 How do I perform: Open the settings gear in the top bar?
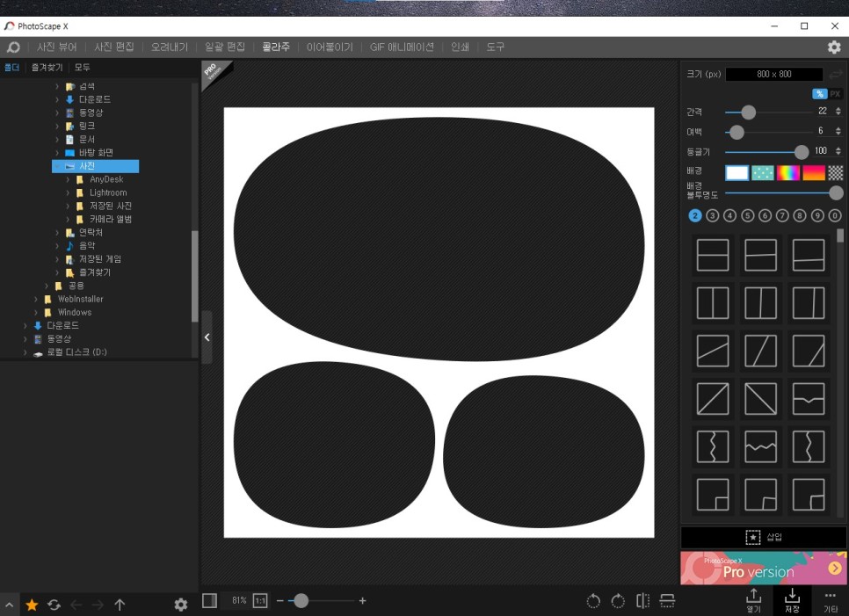point(834,47)
